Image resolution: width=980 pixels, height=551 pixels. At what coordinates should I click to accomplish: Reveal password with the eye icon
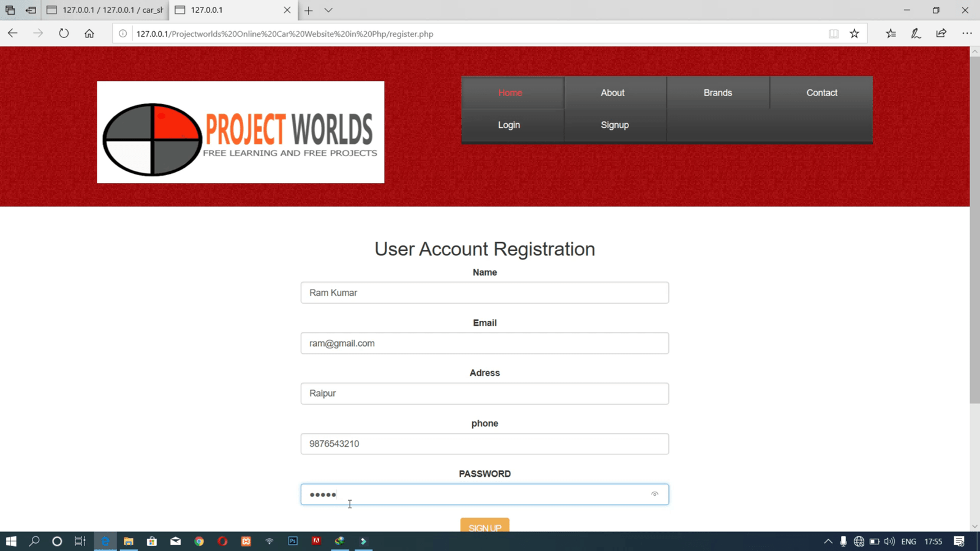tap(655, 494)
